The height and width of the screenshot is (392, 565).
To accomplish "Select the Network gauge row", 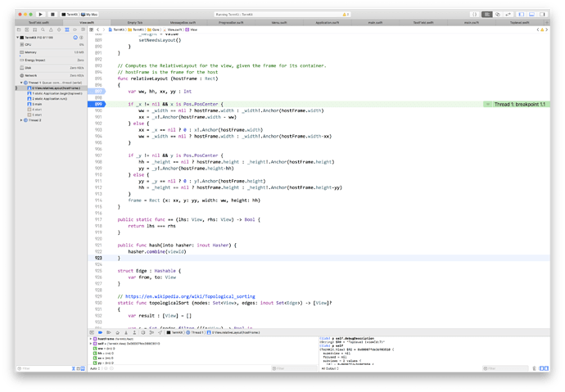I will 51,75.
